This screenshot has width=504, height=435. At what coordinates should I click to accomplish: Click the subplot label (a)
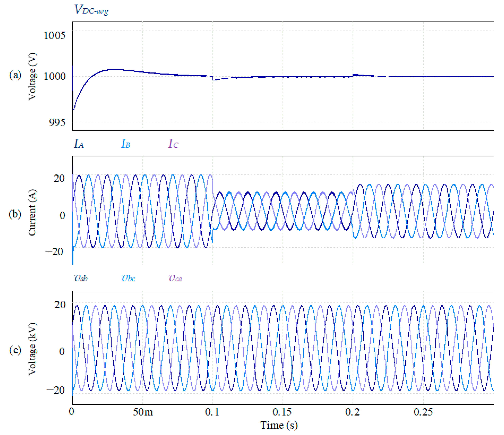tap(15, 76)
